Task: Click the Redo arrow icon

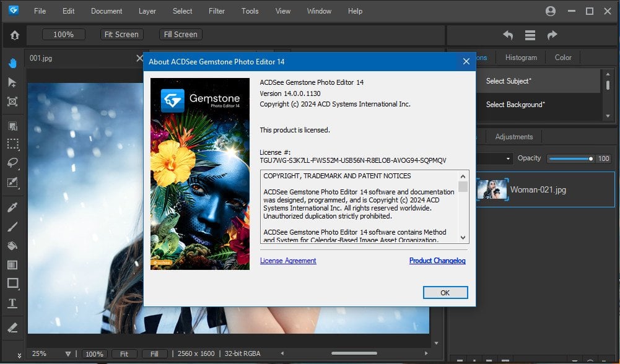Action: coord(552,35)
